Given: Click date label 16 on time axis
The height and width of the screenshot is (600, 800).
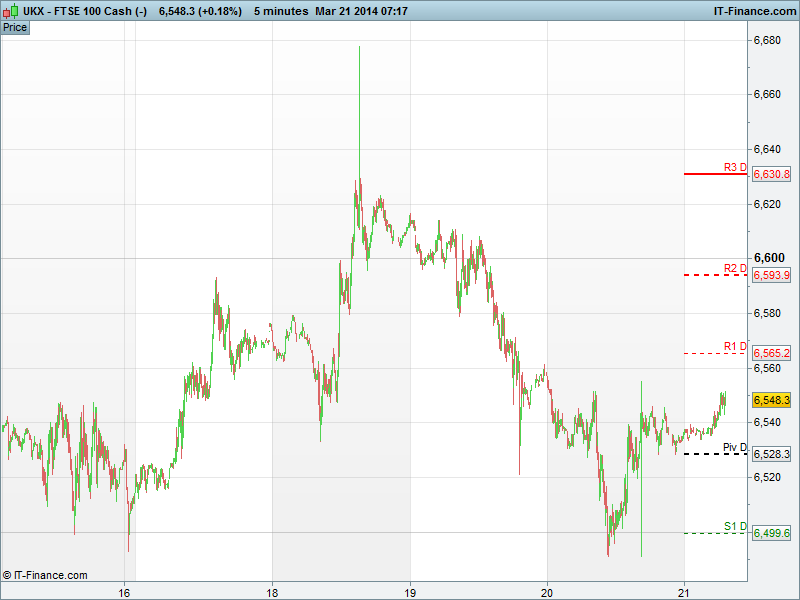Looking at the screenshot, I should tap(124, 591).
